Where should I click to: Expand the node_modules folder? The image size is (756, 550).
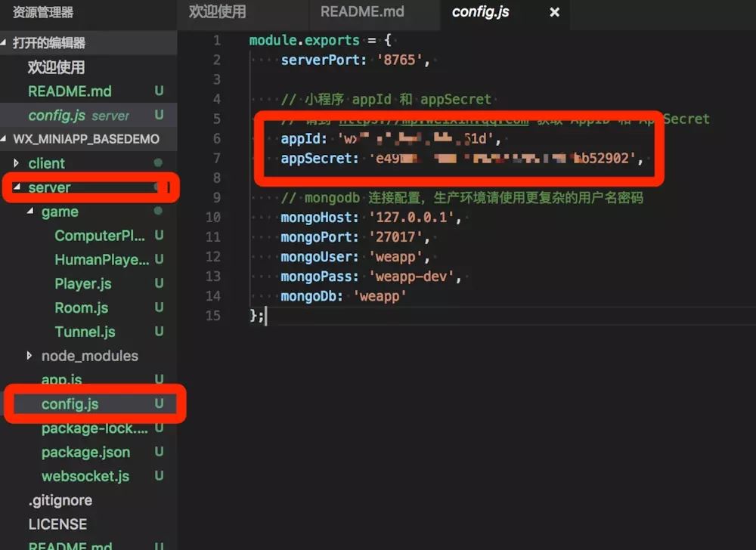89,356
